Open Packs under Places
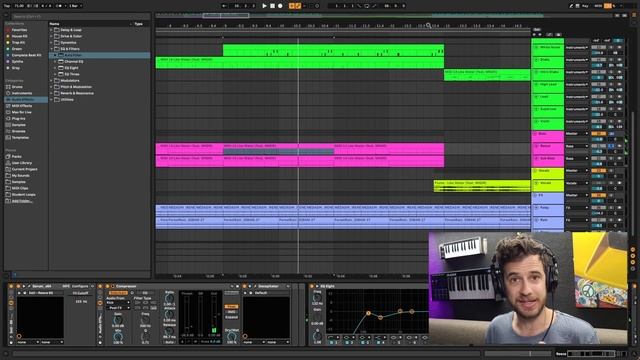640x360 pixels. point(16,156)
